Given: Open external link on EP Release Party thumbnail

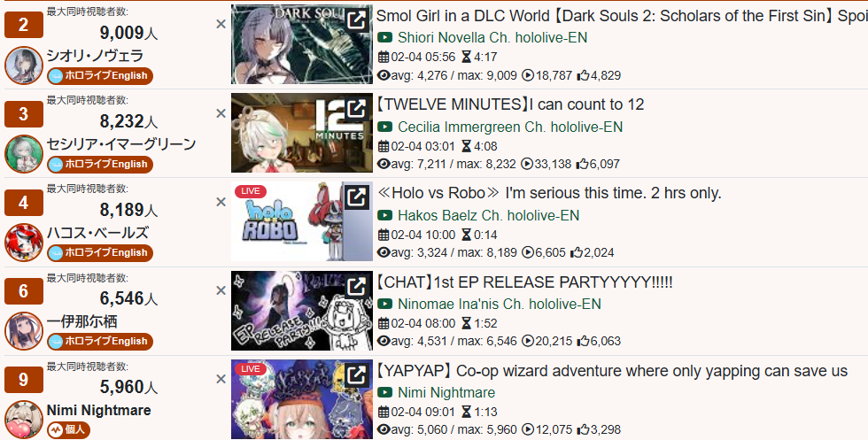Looking at the screenshot, I should 356,286.
